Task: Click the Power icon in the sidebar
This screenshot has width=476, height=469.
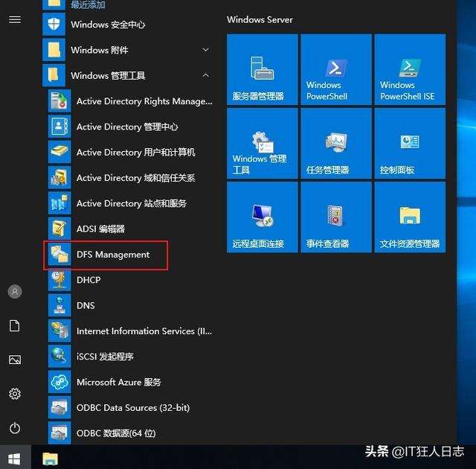Action: click(x=15, y=428)
